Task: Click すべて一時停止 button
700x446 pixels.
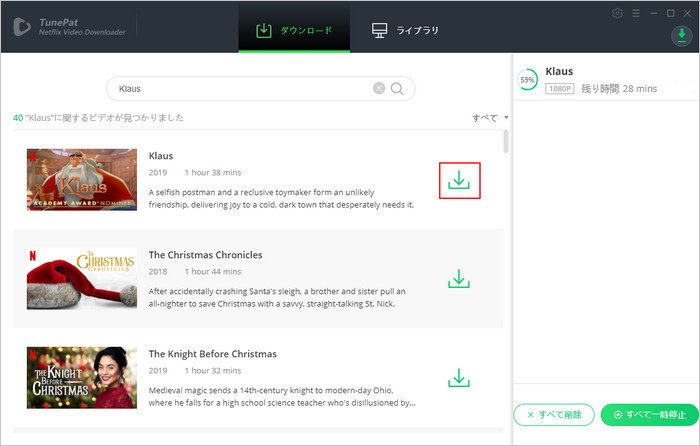Action: [x=650, y=415]
